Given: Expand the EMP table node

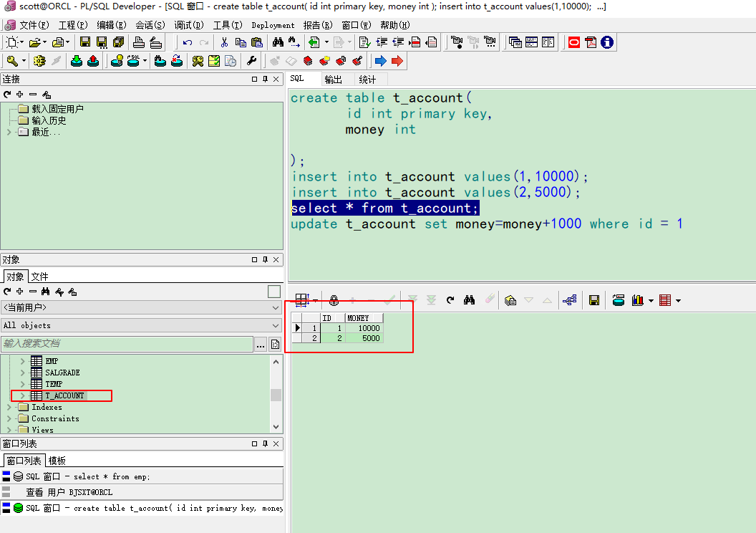Looking at the screenshot, I should tap(22, 361).
